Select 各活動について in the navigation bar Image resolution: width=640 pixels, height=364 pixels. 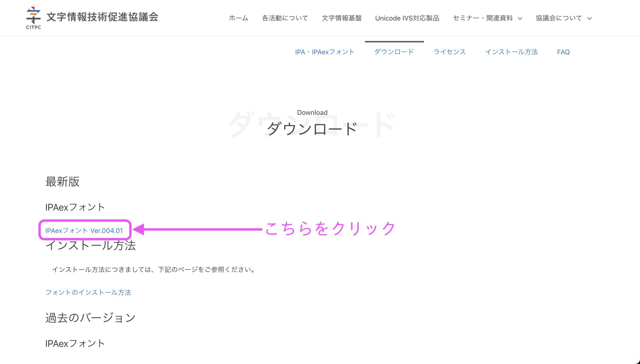[x=285, y=18]
